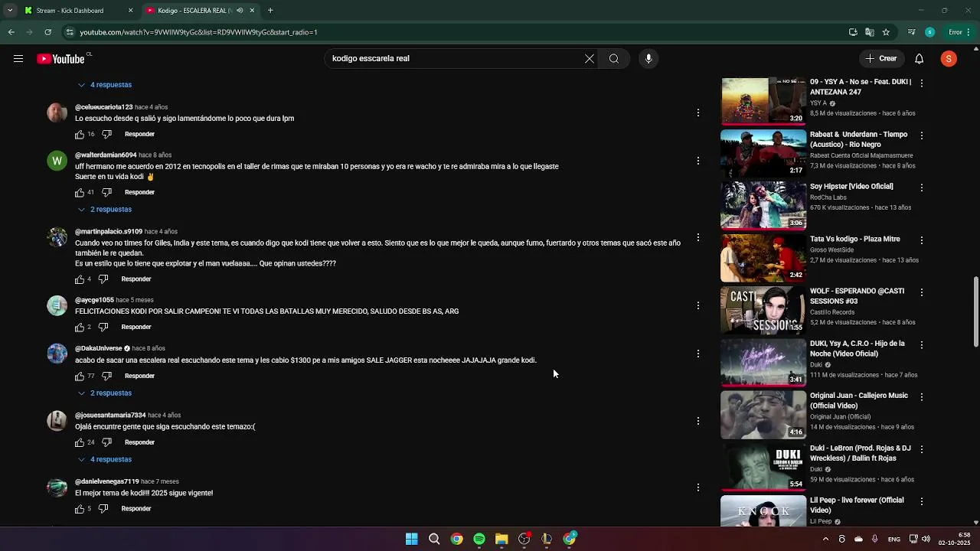Open Windows Start menu
Image resolution: width=980 pixels, height=551 pixels.
pos(411,539)
